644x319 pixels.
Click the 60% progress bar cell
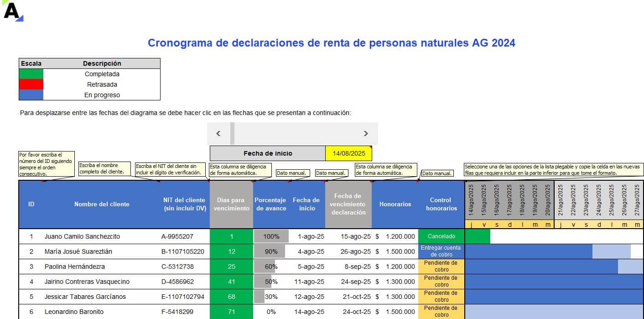[x=271, y=267]
